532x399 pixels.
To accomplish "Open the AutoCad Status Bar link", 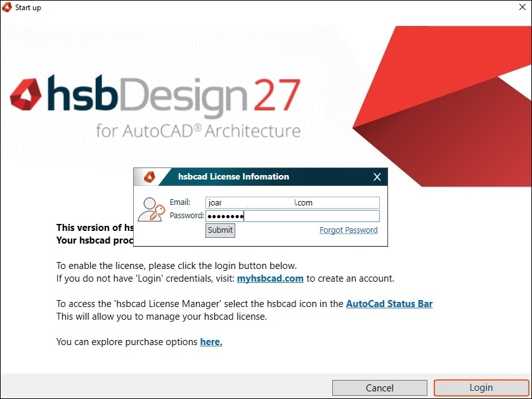I will (x=389, y=304).
